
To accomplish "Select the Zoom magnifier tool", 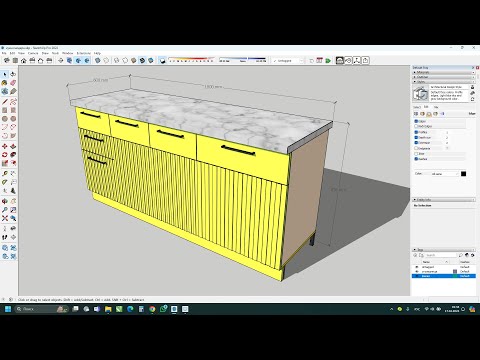I will [5, 210].
